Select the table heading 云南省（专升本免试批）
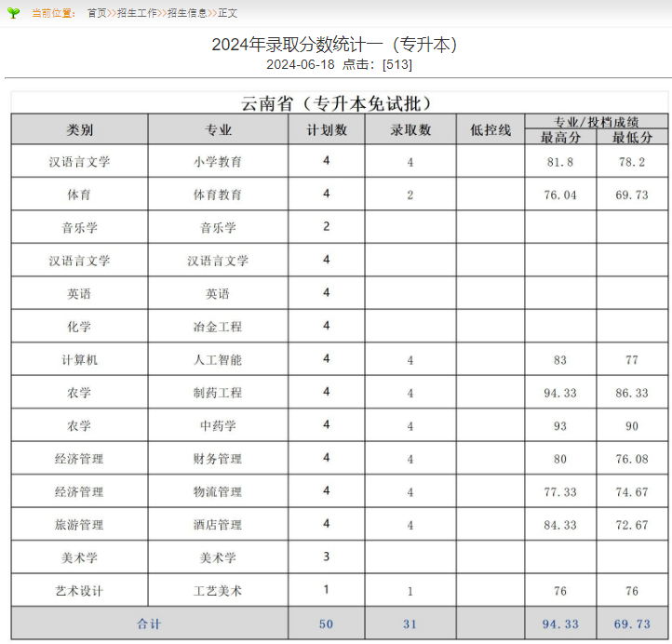The image size is (672, 644). pyautogui.click(x=337, y=103)
